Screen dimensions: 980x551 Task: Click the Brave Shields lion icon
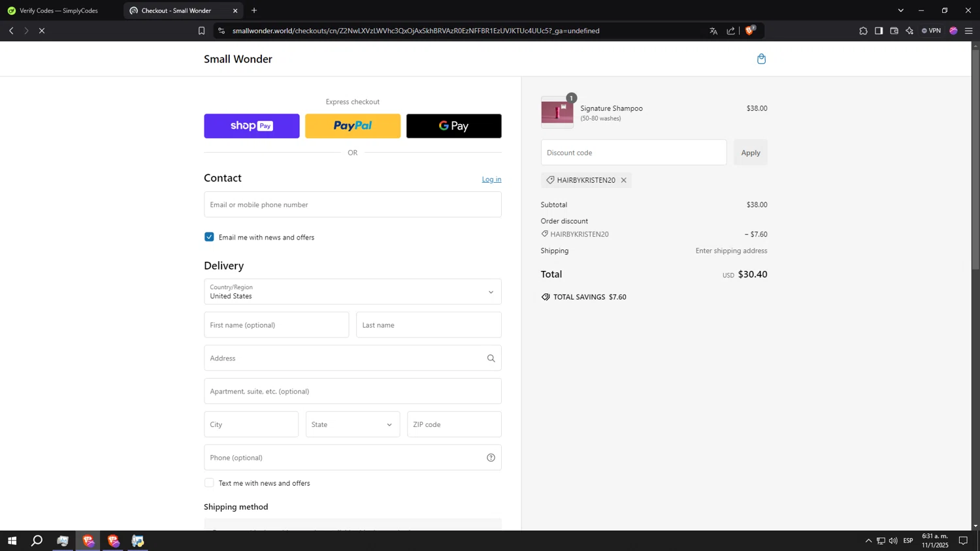(x=749, y=31)
